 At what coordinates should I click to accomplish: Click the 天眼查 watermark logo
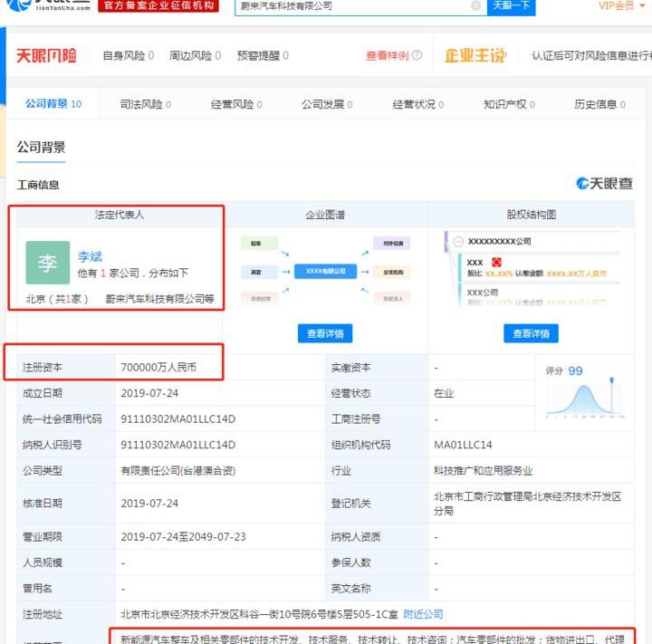tap(605, 184)
